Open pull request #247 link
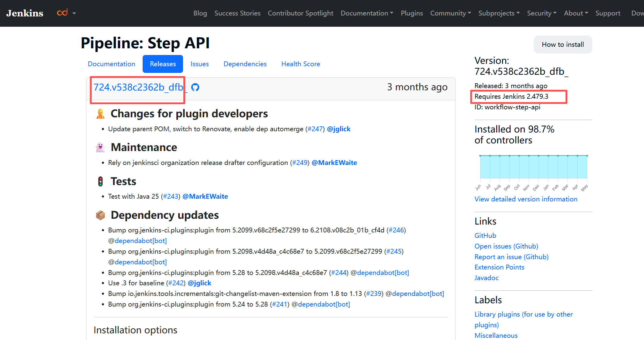Image resolution: width=644 pixels, height=340 pixels. [x=315, y=129]
